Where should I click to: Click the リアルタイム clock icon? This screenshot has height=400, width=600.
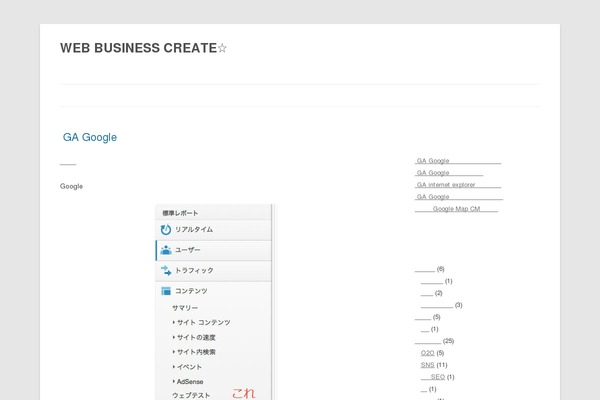tap(166, 230)
